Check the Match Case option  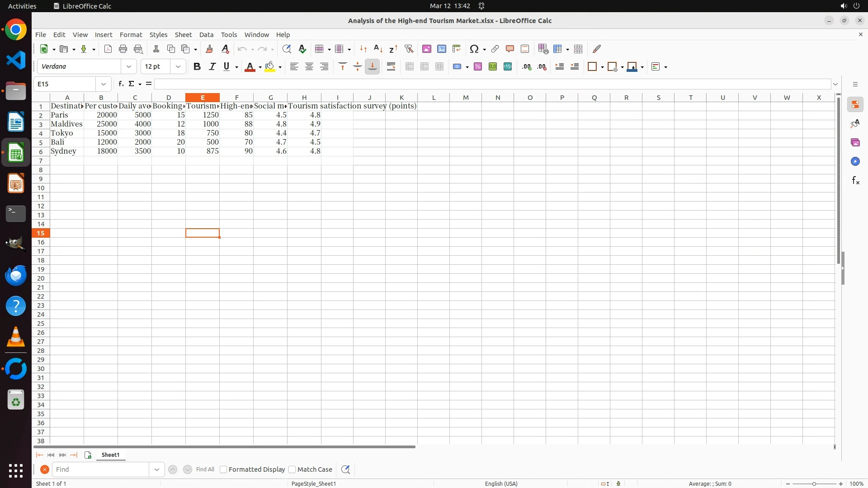pos(292,469)
